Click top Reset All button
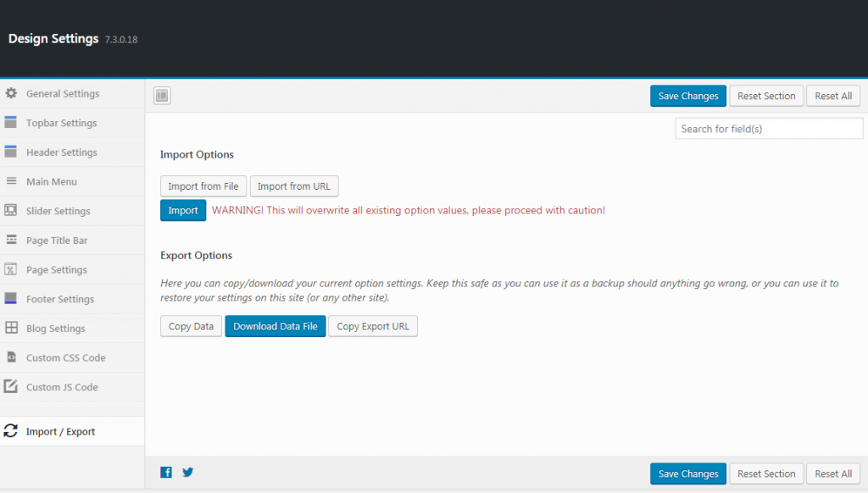This screenshot has height=493, width=868. [x=833, y=96]
